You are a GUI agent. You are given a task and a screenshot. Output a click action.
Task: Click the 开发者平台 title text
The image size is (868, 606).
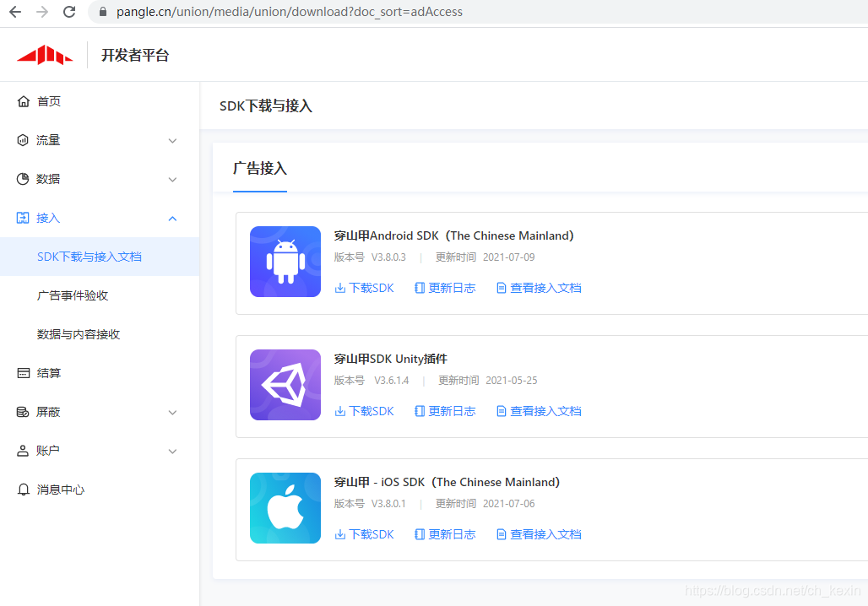135,55
